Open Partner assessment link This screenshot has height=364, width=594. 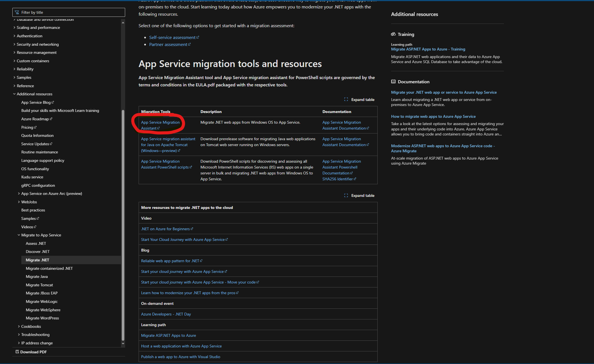click(x=168, y=45)
